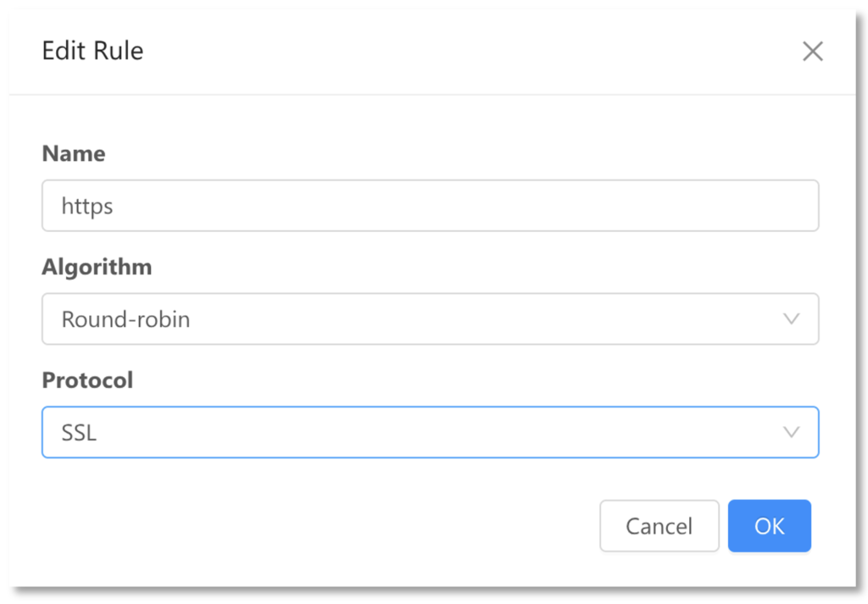
Task: Click Cancel to discard changes
Action: click(659, 526)
